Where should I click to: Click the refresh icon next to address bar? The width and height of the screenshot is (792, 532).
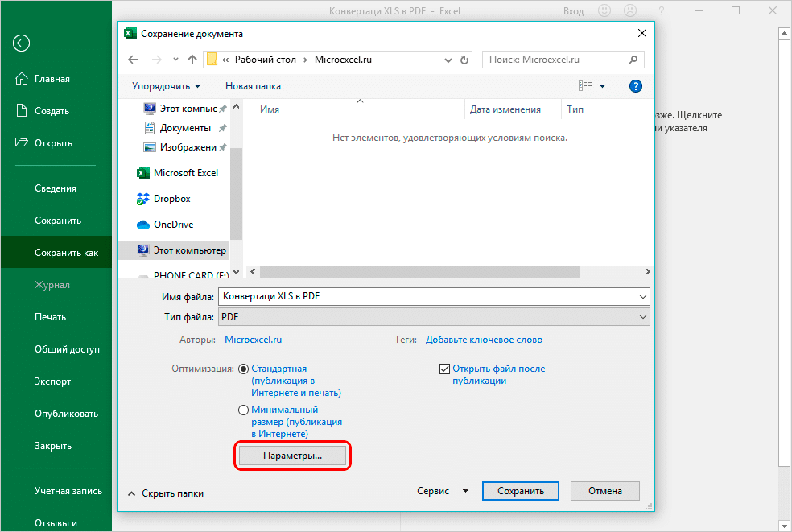pos(464,60)
